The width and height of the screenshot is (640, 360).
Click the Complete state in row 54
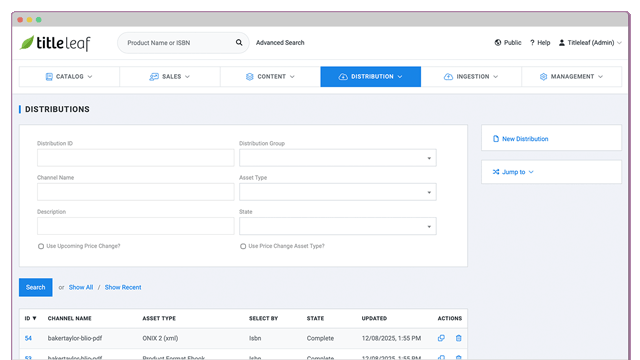tap(320, 338)
